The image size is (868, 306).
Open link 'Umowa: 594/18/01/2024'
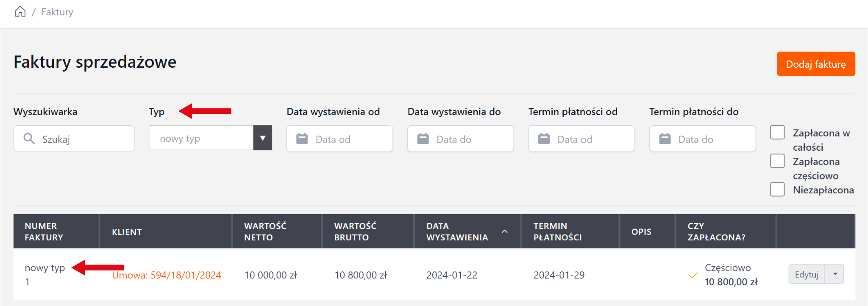pyautogui.click(x=167, y=275)
